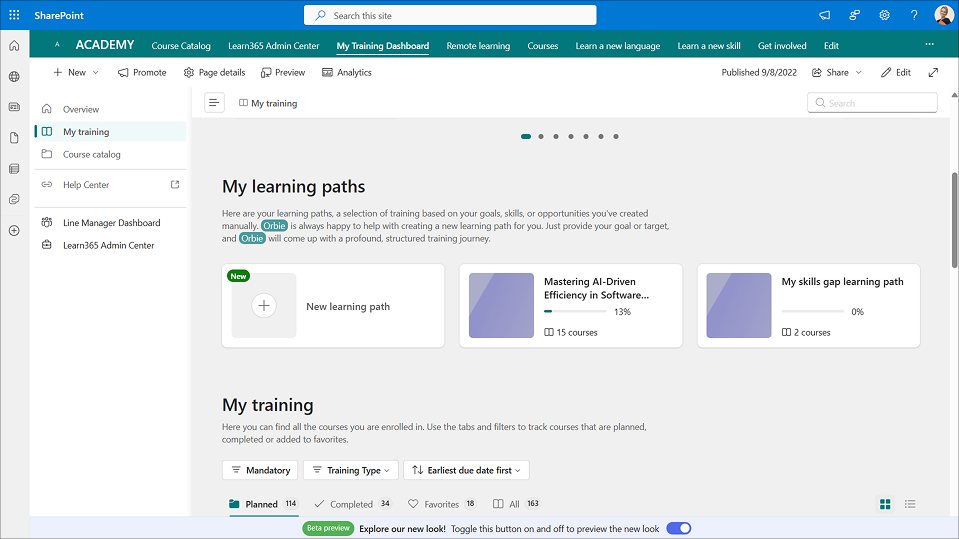Viewport: 959px width, 539px height.
Task: Switch to list view of training
Action: tap(910, 504)
